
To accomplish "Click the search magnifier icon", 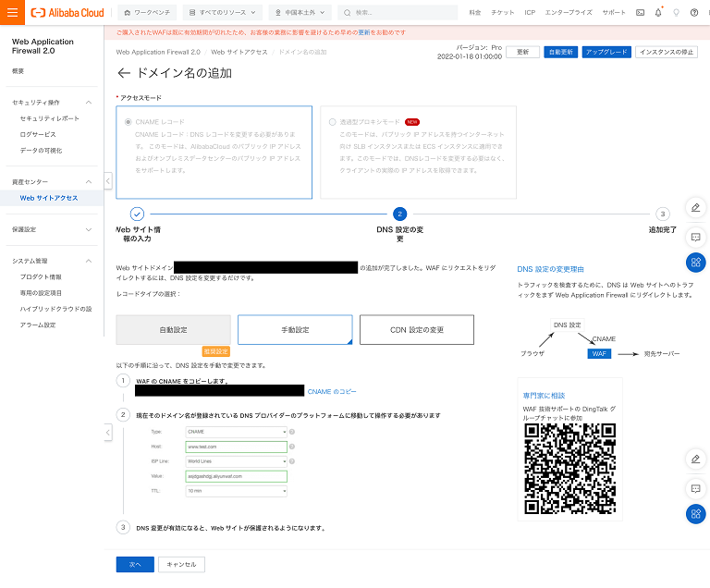I will pos(348,13).
